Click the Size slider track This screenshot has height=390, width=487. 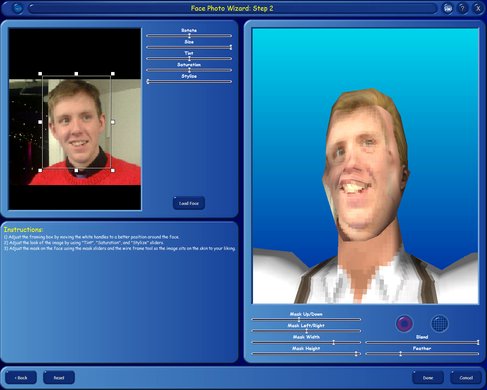[189, 47]
